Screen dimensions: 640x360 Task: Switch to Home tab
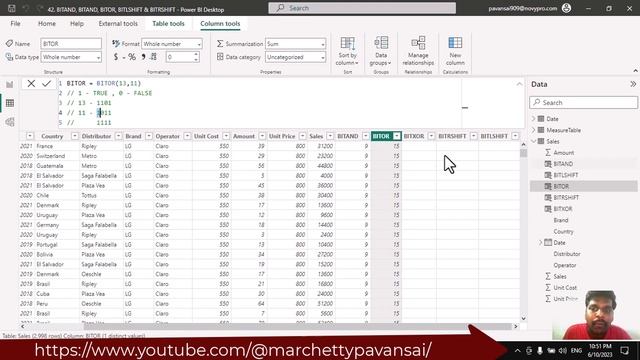(47, 24)
